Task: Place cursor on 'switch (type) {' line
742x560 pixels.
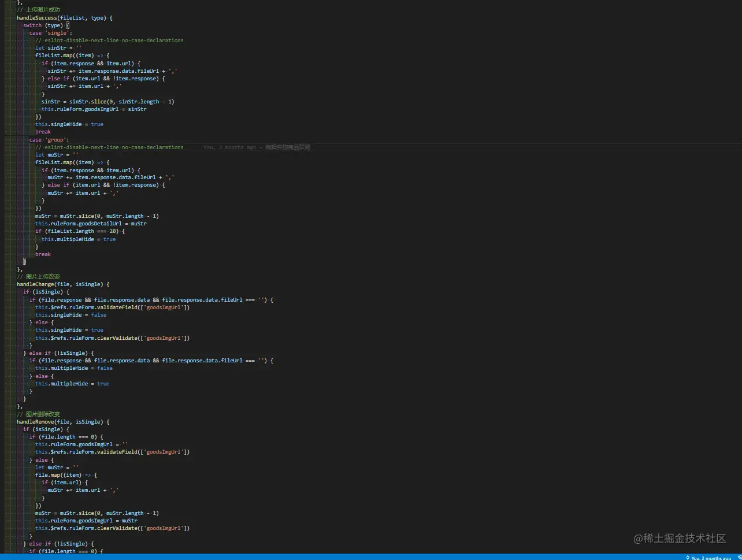Action: tap(46, 25)
